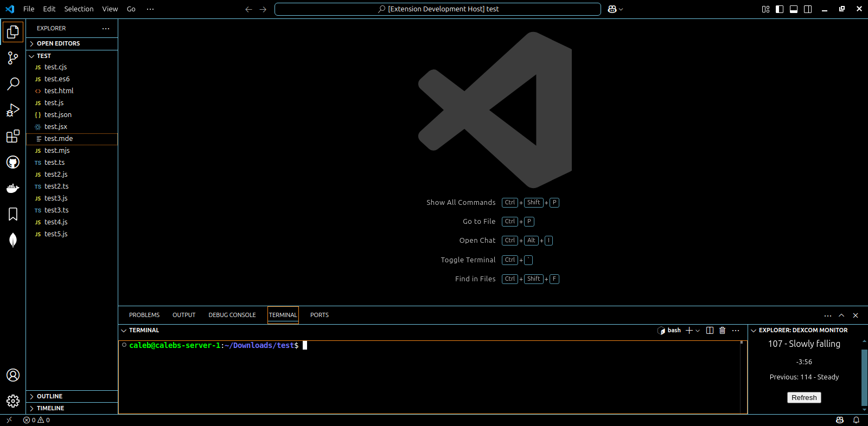The image size is (868, 426).
Task: Expand the Open Editors section
Action: coord(72,43)
